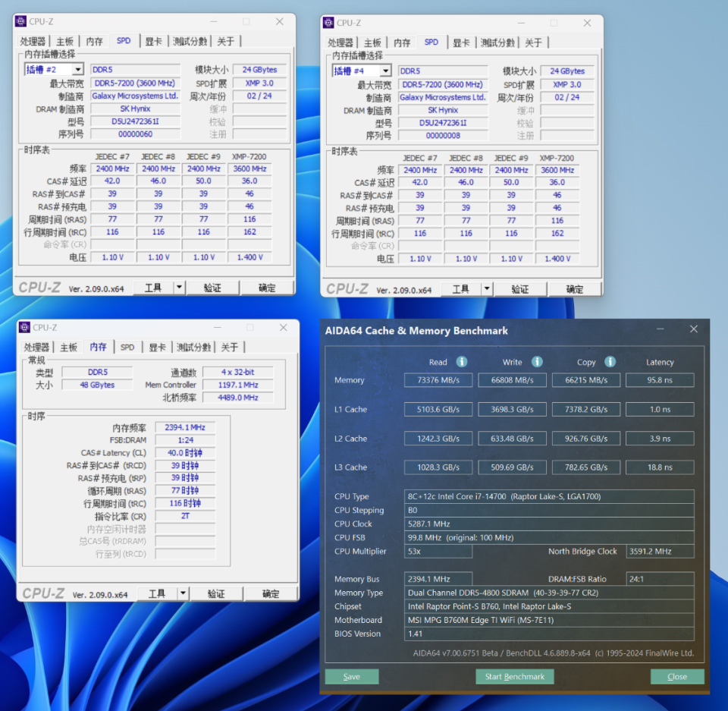Minimize the AIDA64 benchmark window
This screenshot has width=728, height=711.
[661, 329]
